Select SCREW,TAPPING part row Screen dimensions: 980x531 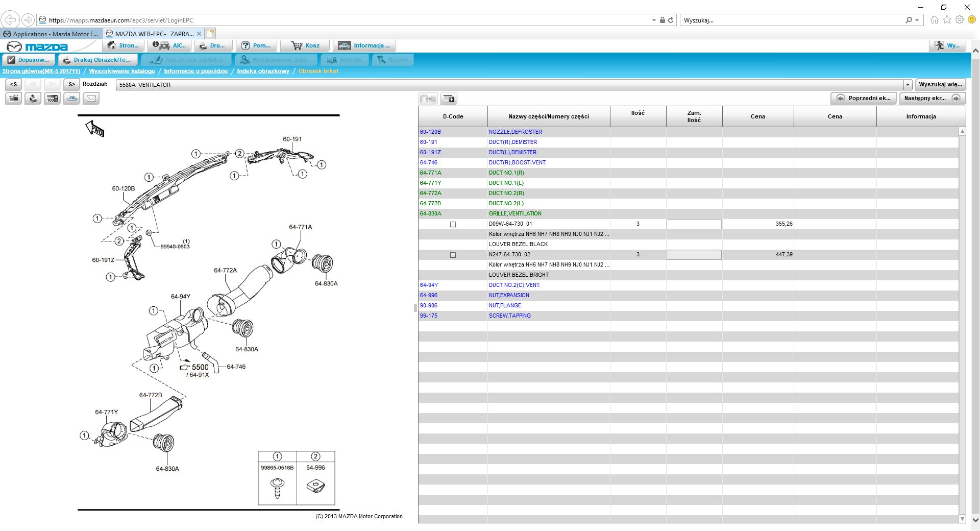click(688, 316)
